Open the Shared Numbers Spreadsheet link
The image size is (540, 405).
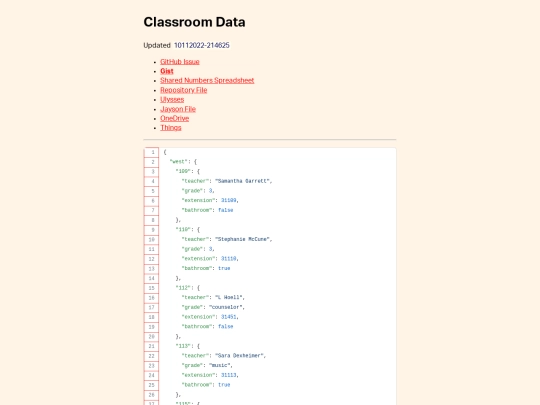pyautogui.click(x=207, y=80)
